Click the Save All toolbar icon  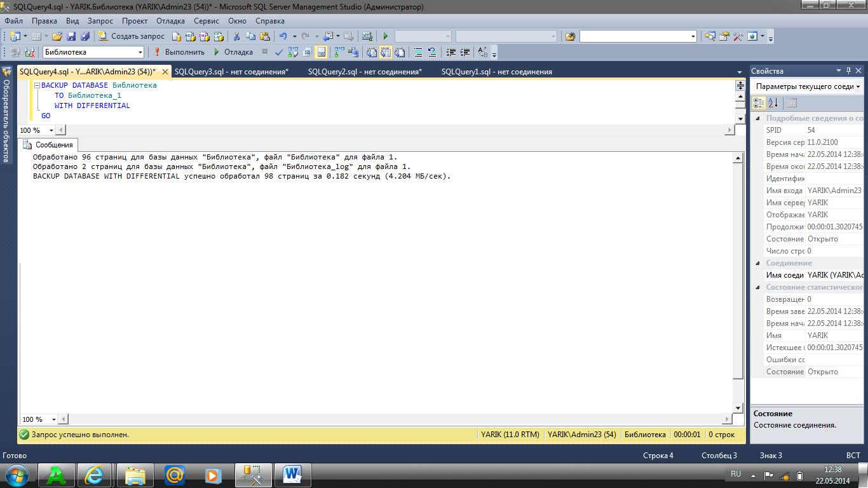[x=85, y=36]
